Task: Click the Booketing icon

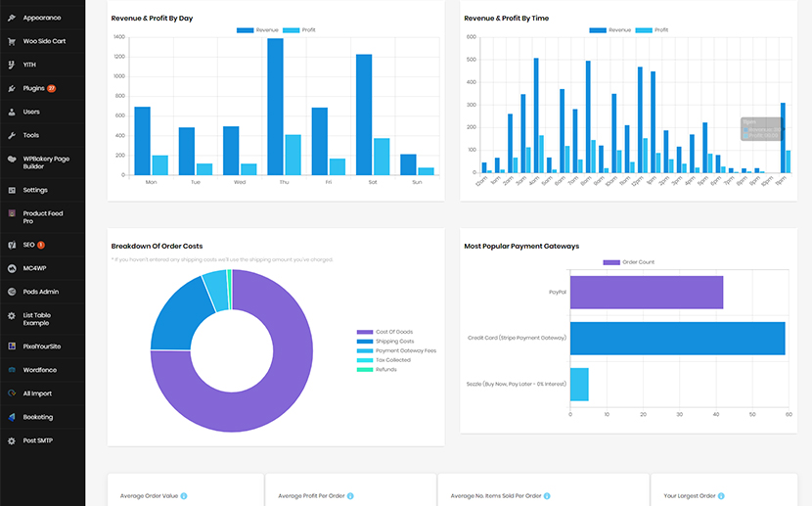Action: pyautogui.click(x=12, y=417)
